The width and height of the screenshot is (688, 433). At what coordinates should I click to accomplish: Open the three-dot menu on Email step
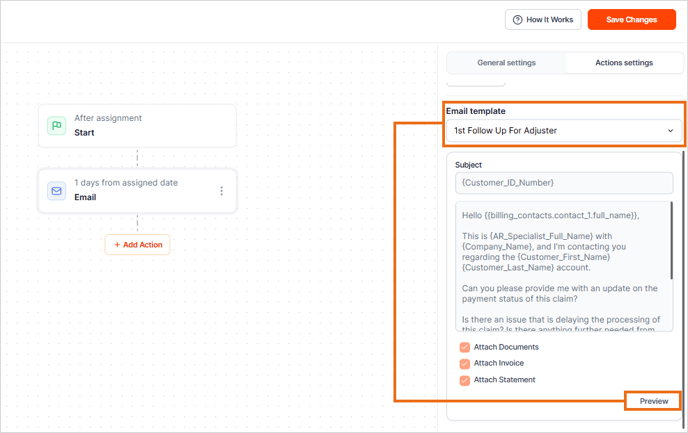tap(221, 191)
